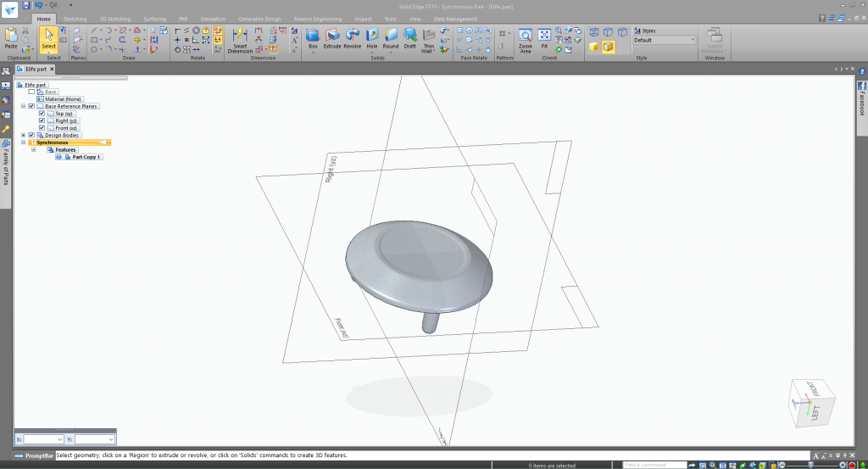The image size is (868, 469).
Task: Toggle the Base checkbox in PathFinder
Action: (x=31, y=92)
